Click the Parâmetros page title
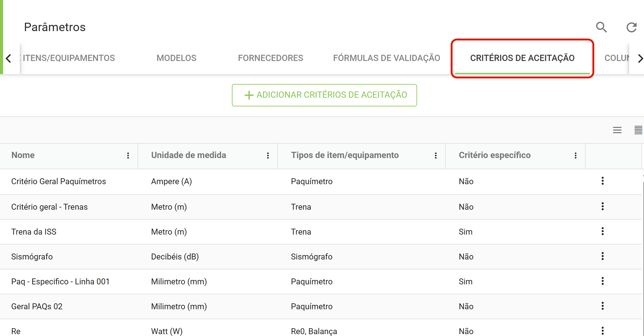644x336 pixels. pyautogui.click(x=55, y=27)
